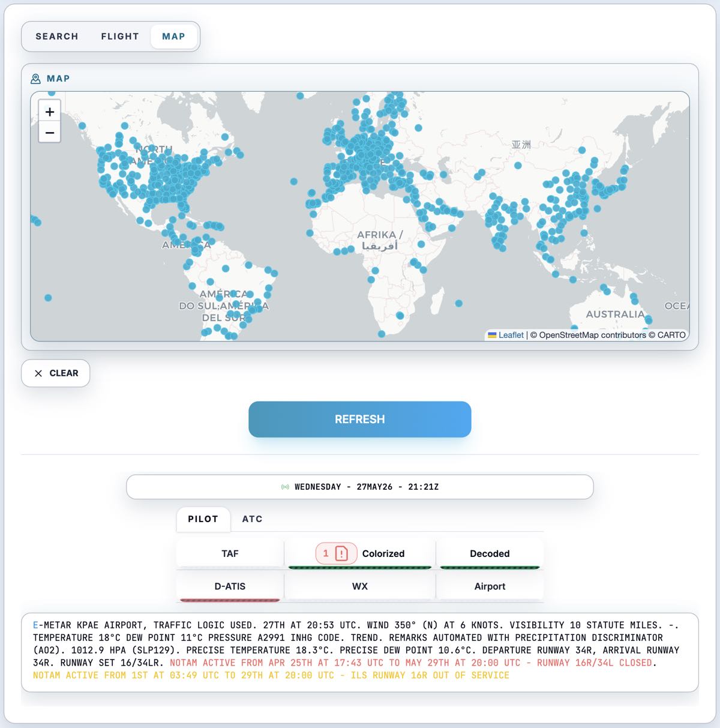
Task: Click the map pin icon beside MAP heading
Action: 35,79
